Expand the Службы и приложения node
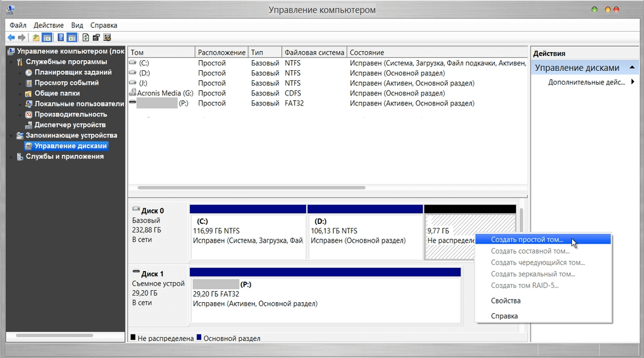Screen dimensions: 644x358 (x=12, y=157)
